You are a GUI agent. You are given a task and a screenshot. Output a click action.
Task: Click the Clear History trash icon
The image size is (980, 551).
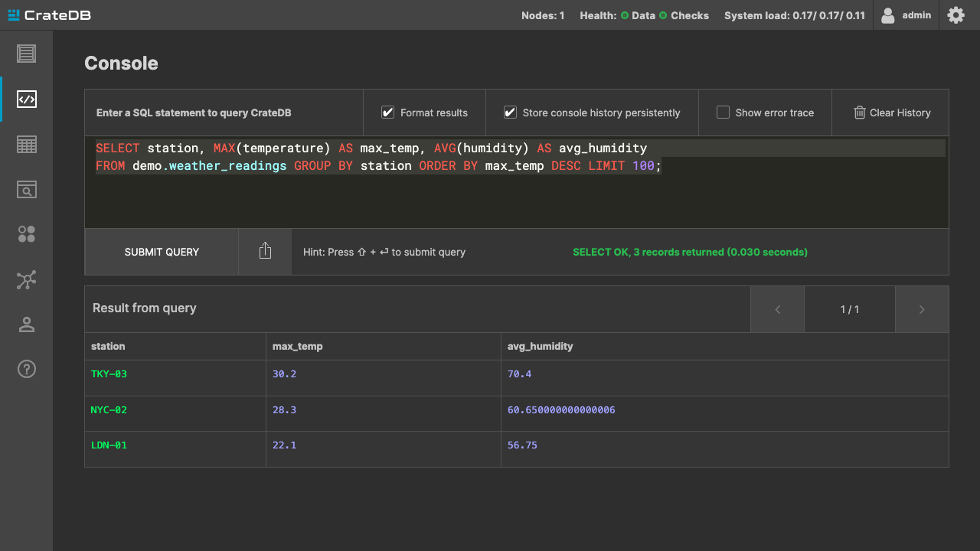pyautogui.click(x=860, y=112)
